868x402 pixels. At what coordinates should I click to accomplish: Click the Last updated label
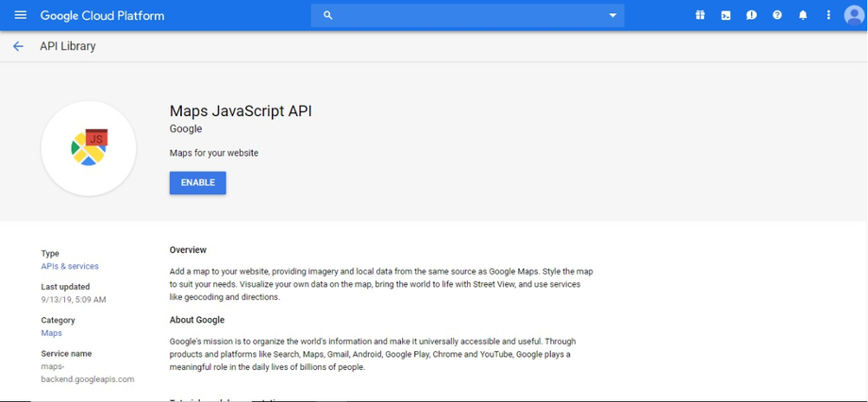click(65, 287)
